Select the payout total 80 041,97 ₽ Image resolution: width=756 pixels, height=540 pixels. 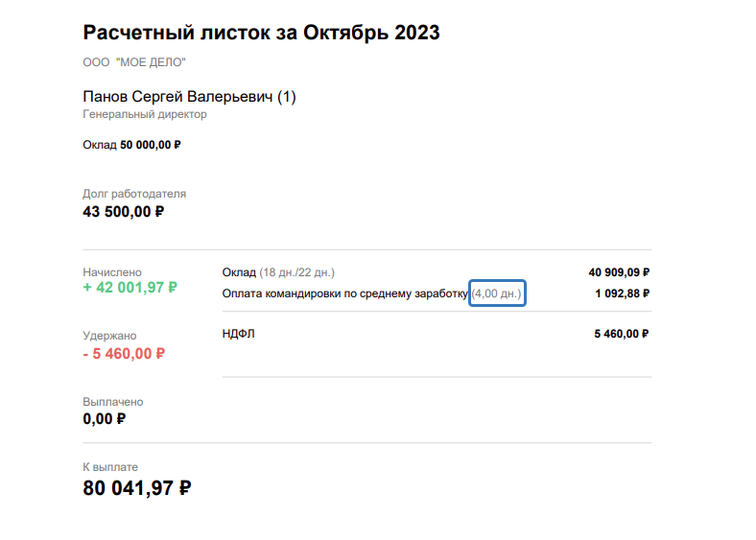click(137, 488)
